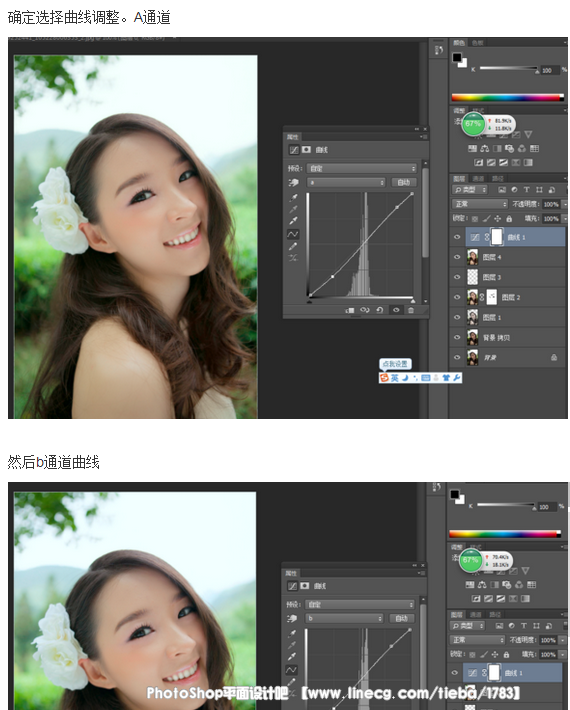The width and height of the screenshot is (570, 710).
Task: Select white-point eyedropper in b-channel Curves panel
Action: pos(292,657)
